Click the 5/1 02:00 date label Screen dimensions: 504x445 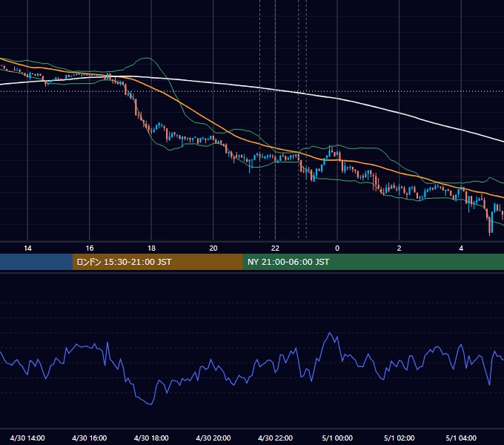(x=399, y=438)
